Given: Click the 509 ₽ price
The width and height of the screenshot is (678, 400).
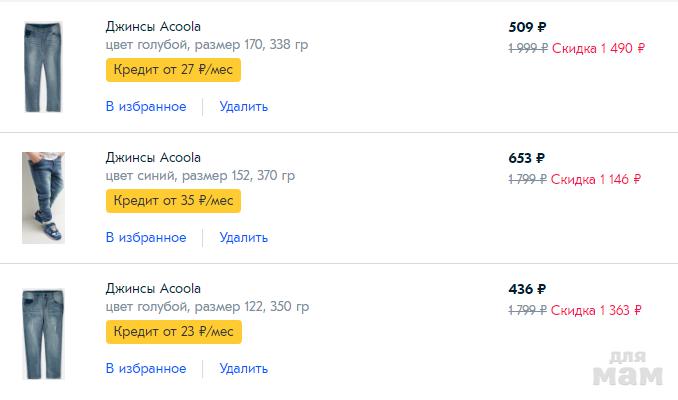Looking at the screenshot, I should coord(527,27).
